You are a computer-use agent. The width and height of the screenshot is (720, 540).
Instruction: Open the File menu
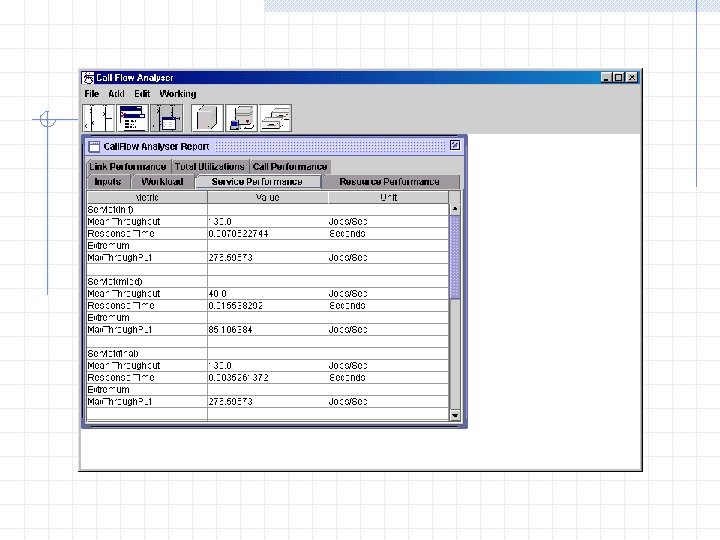[x=92, y=94]
